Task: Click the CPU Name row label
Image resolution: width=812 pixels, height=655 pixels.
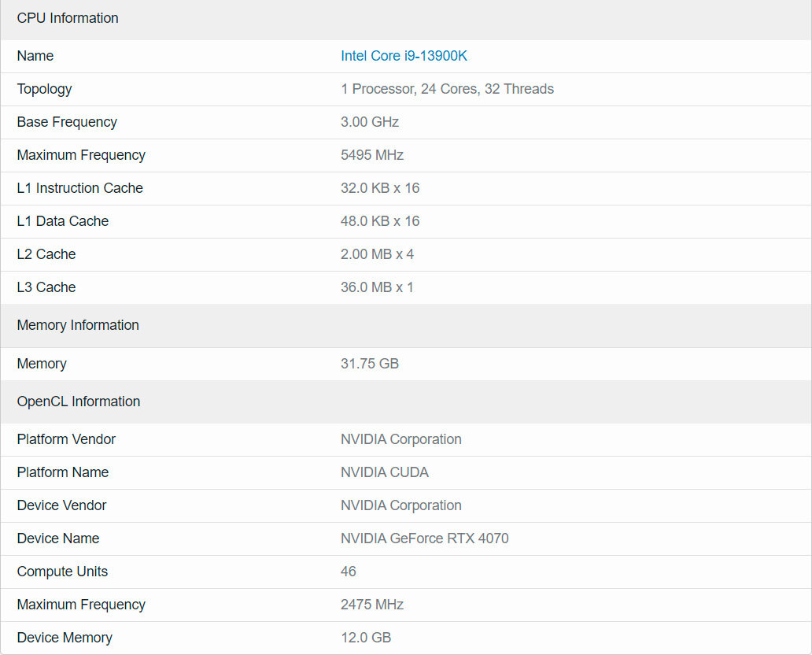Action: [x=35, y=56]
